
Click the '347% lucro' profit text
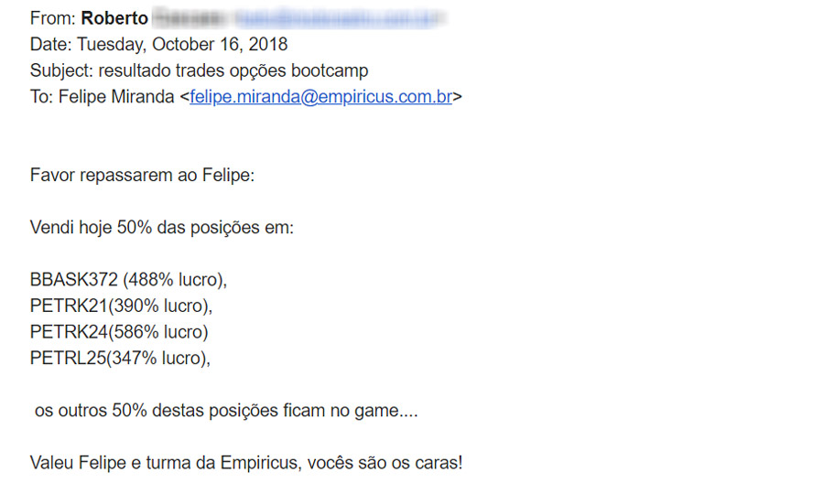157,358
